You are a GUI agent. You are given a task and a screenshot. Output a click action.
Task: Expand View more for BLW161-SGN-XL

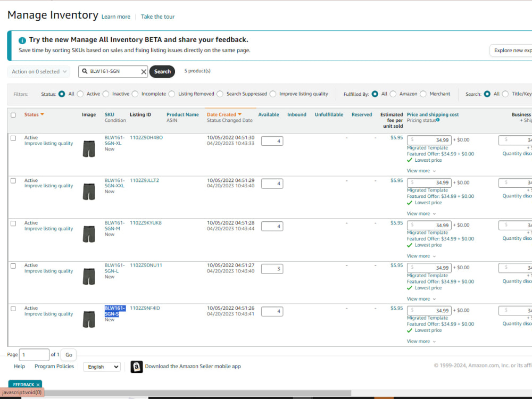(421, 171)
